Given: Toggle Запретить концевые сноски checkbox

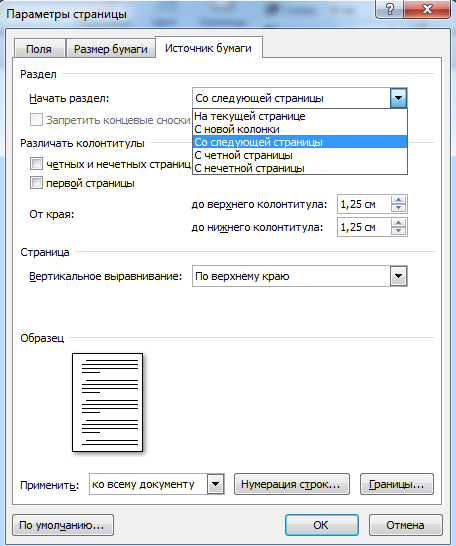Looking at the screenshot, I should pyautogui.click(x=37, y=120).
